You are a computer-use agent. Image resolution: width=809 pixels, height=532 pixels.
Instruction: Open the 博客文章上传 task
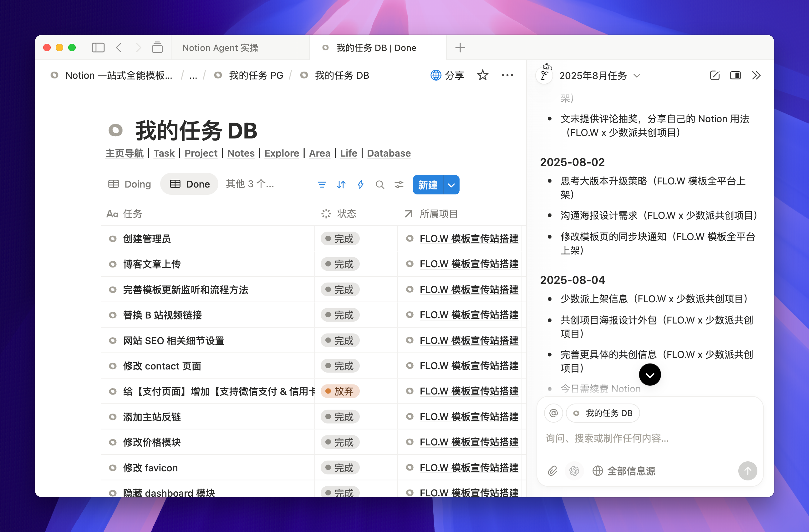pos(152,264)
